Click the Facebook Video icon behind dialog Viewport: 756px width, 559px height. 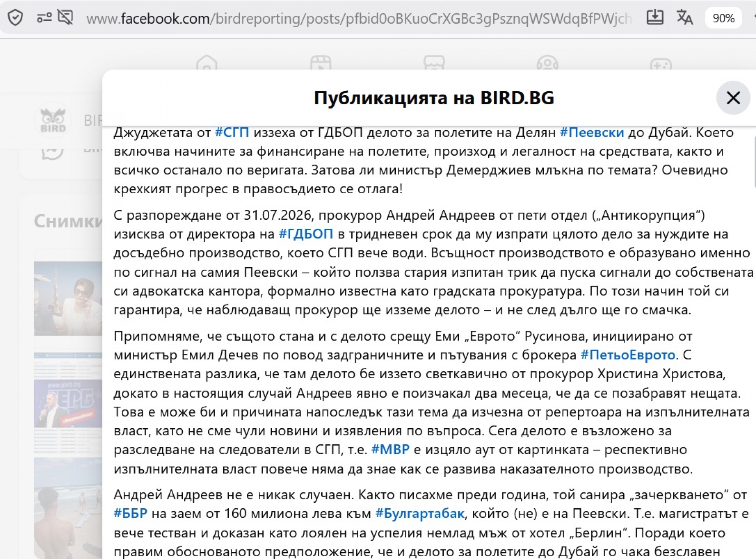[x=321, y=63]
